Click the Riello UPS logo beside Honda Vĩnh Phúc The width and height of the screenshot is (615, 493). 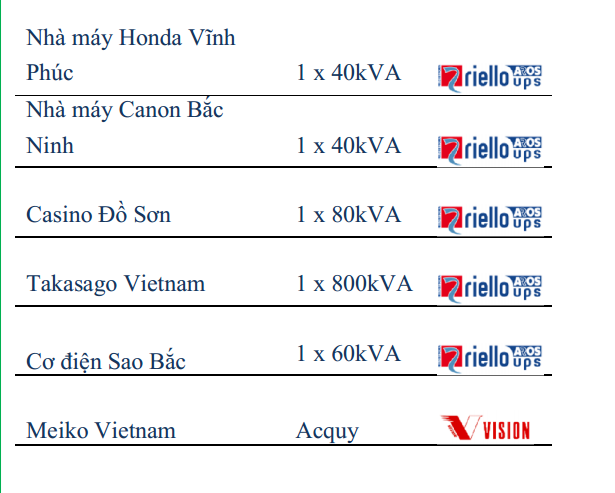coord(490,78)
